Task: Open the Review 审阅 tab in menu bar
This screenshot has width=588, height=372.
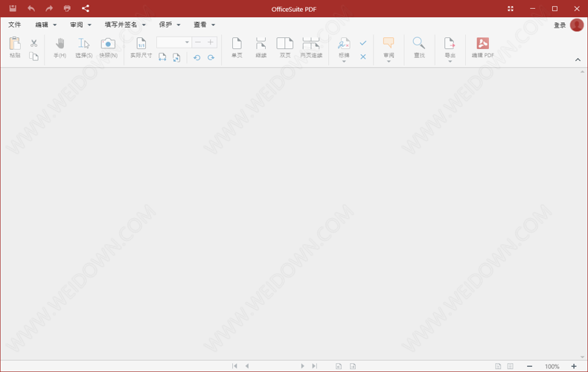Action: click(x=80, y=25)
